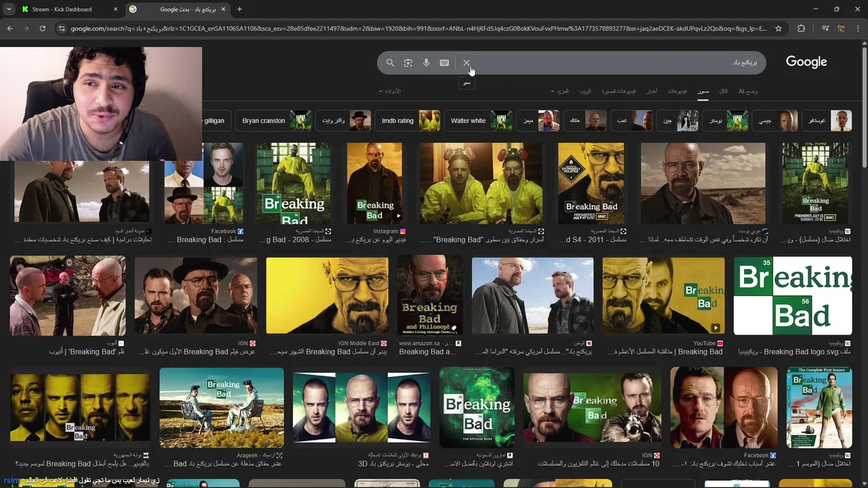Screen dimensions: 868x488
Task: Switch to the الكل (All) results tab
Action: pyautogui.click(x=724, y=91)
